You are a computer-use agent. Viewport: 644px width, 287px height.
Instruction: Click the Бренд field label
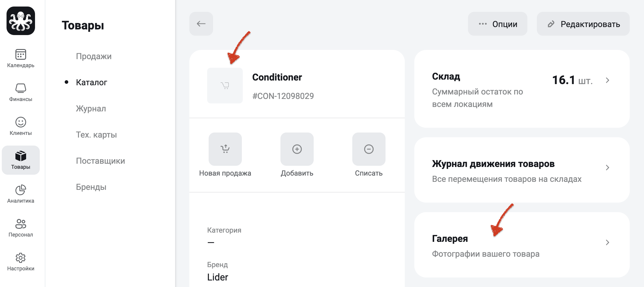coord(218,265)
